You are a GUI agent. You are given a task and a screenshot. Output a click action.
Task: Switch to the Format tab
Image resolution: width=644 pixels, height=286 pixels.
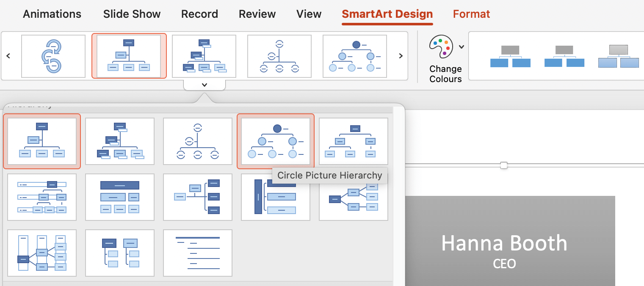[x=471, y=14]
